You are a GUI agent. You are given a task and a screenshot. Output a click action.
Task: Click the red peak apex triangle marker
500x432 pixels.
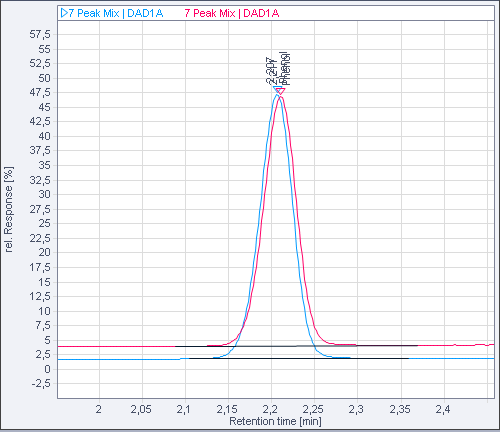tap(281, 91)
